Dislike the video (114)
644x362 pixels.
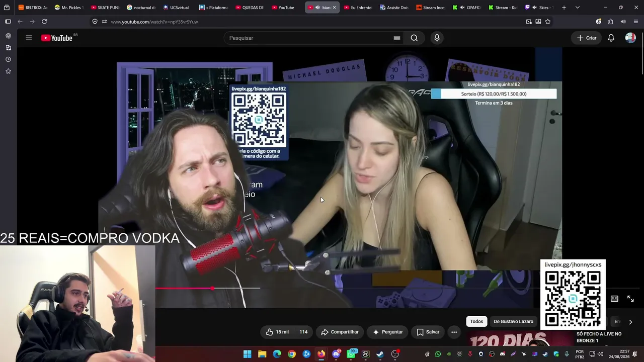pos(303,332)
